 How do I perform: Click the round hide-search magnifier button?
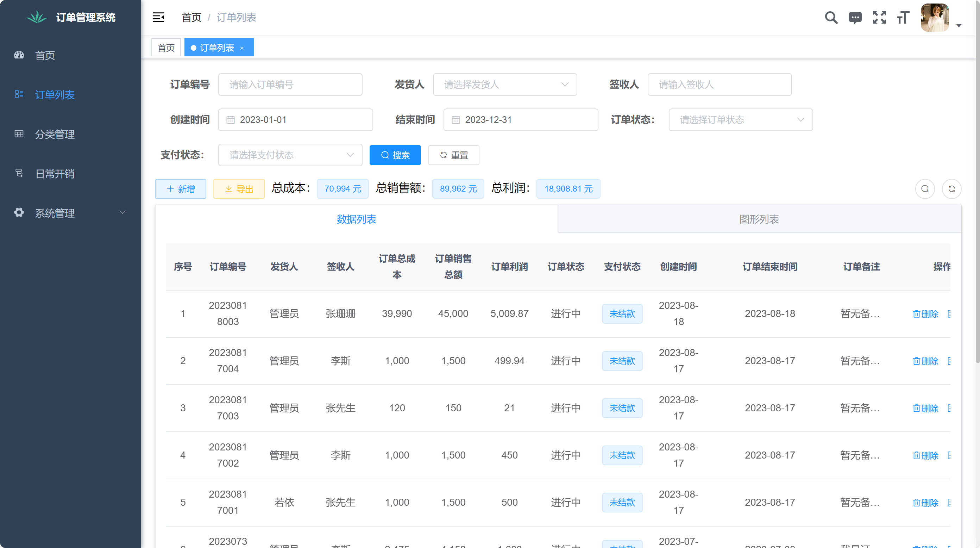point(925,189)
